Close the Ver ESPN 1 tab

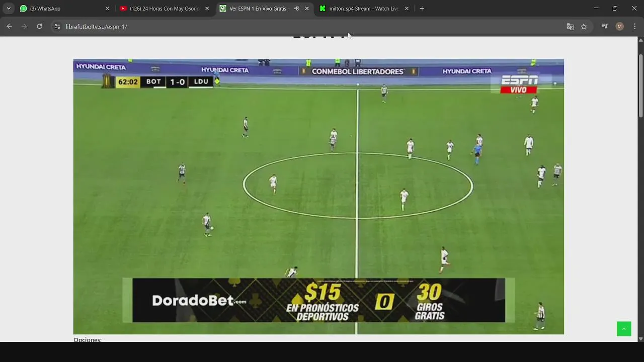(307, 9)
